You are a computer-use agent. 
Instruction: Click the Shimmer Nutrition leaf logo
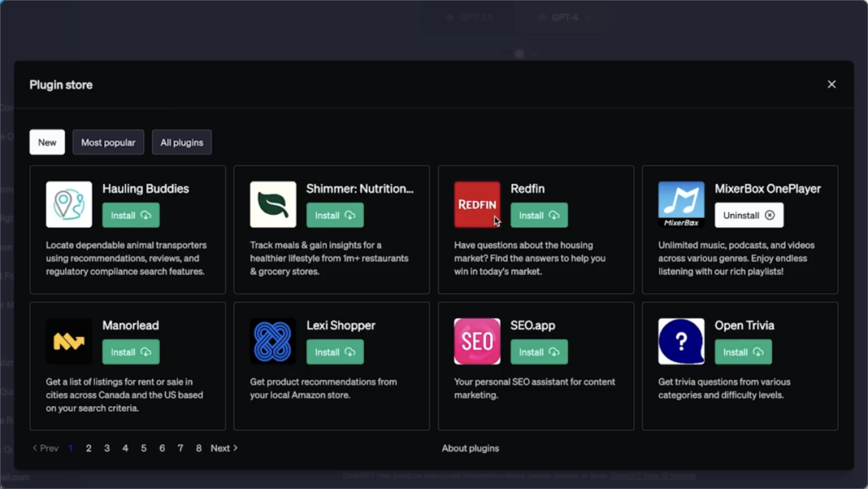(x=273, y=204)
